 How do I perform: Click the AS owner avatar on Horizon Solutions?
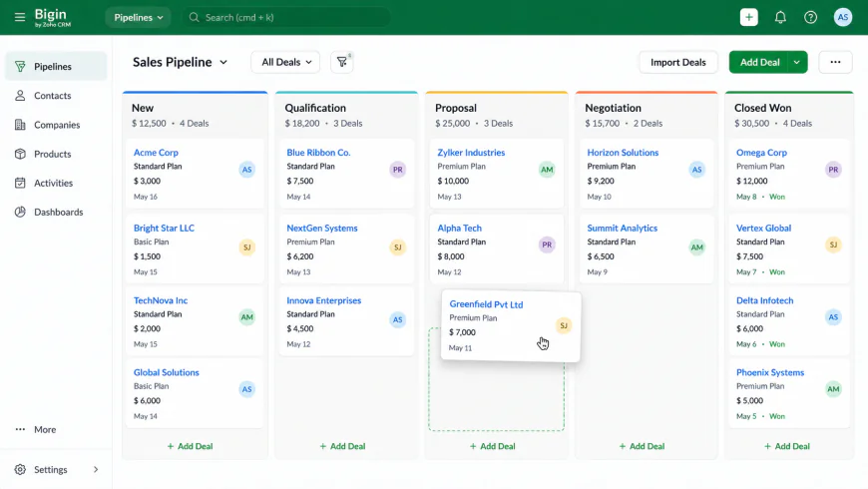pyautogui.click(x=697, y=170)
